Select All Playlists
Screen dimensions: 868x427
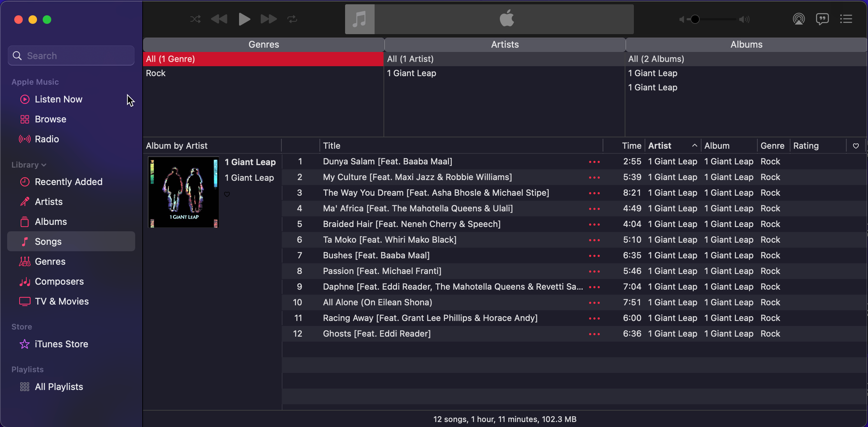click(x=59, y=387)
